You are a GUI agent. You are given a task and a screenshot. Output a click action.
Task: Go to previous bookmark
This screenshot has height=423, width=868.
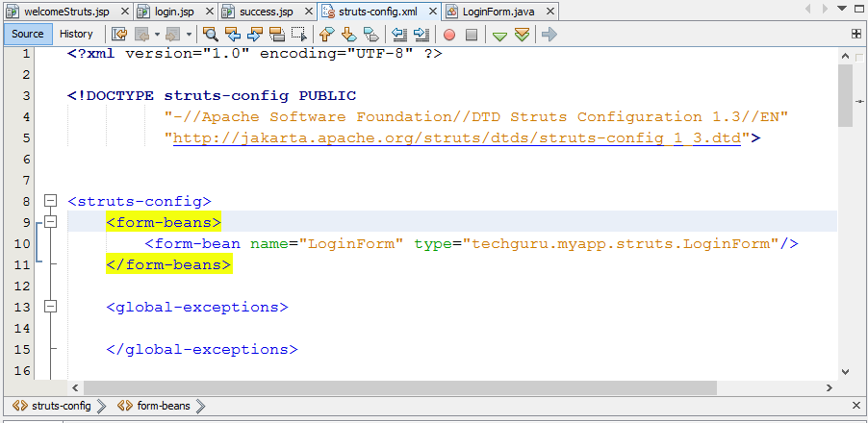pyautogui.click(x=326, y=35)
